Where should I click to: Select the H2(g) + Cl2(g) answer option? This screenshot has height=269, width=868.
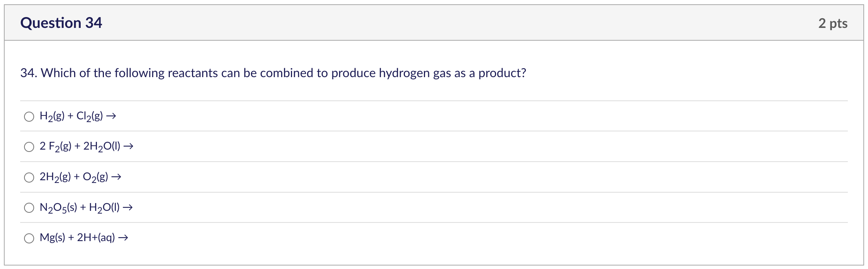[x=29, y=116]
